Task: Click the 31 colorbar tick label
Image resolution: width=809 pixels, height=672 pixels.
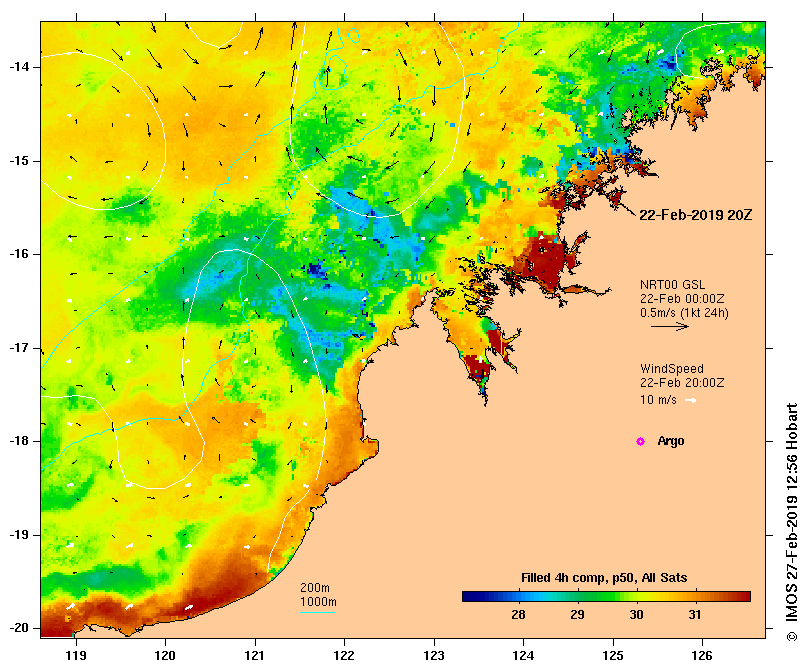Action: pyautogui.click(x=695, y=615)
